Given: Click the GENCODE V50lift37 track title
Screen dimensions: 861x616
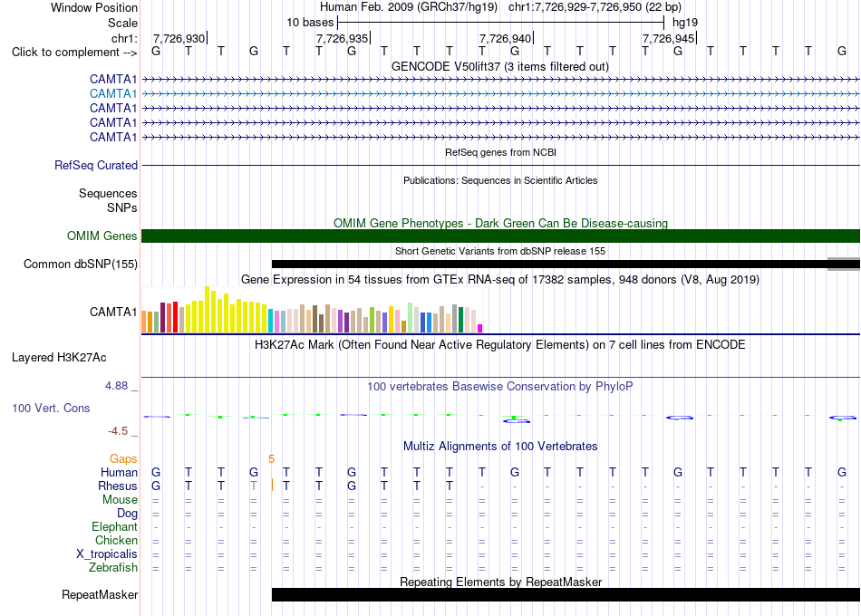Looking at the screenshot, I should [500, 66].
